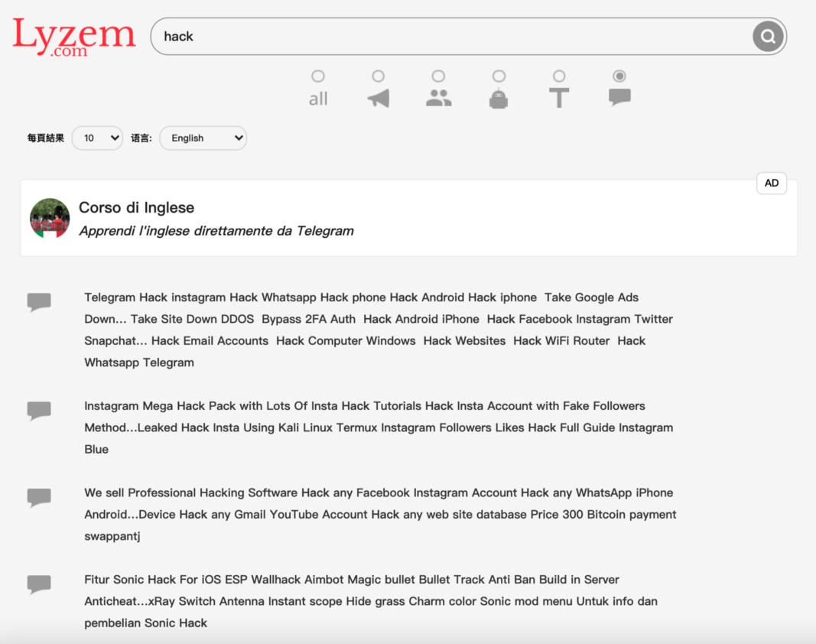
Task: Open result 'We sell Professional Hacking Software'
Action: 380,515
